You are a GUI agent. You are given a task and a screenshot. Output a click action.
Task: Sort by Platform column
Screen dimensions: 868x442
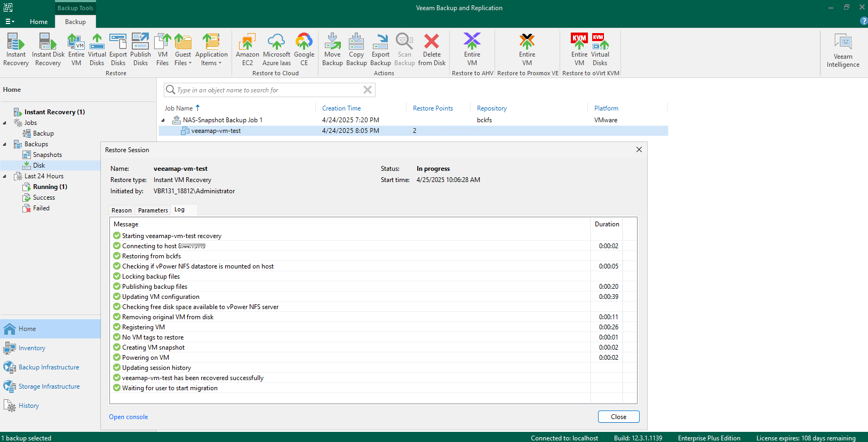coord(606,108)
